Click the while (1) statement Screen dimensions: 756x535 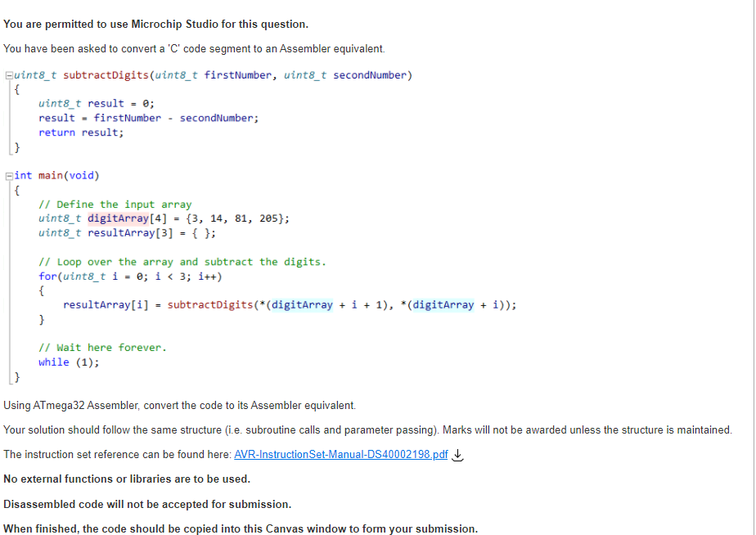(67, 362)
